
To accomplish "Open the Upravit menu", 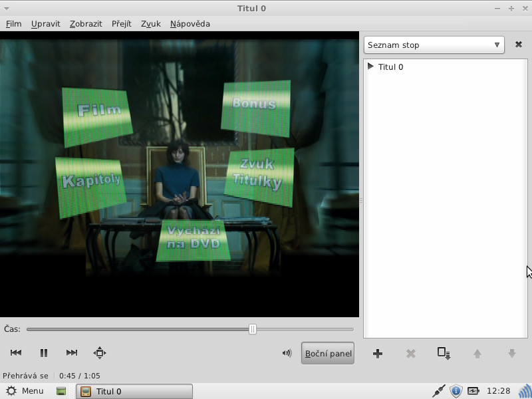I will 45,24.
